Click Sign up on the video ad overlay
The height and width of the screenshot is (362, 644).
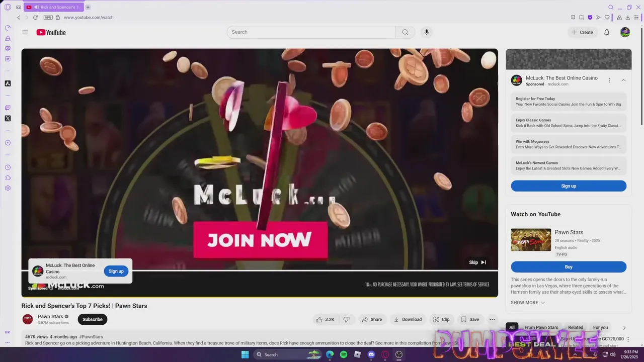pyautogui.click(x=116, y=271)
